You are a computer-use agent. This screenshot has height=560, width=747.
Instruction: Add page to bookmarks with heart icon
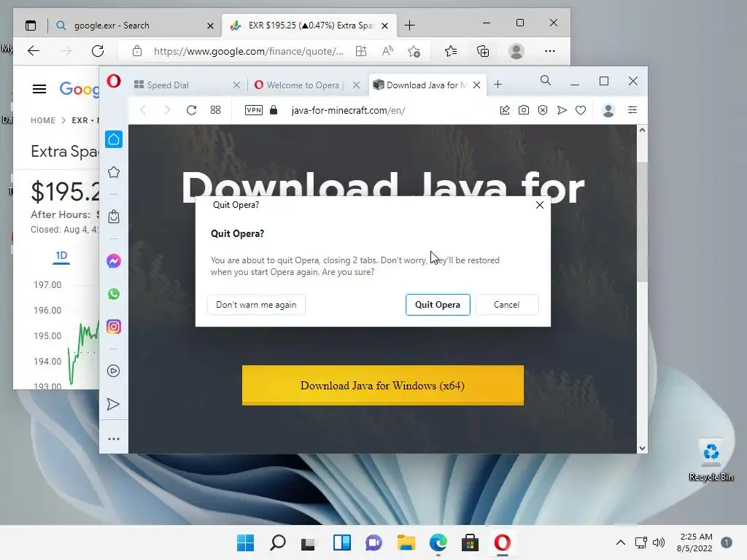point(580,110)
